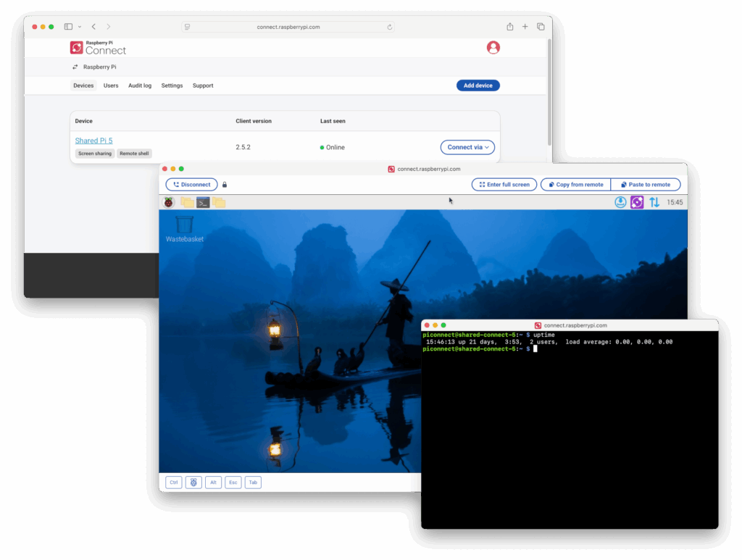Image resolution: width=742 pixels, height=560 pixels.
Task: Click the Device column header
Action: pos(84,121)
